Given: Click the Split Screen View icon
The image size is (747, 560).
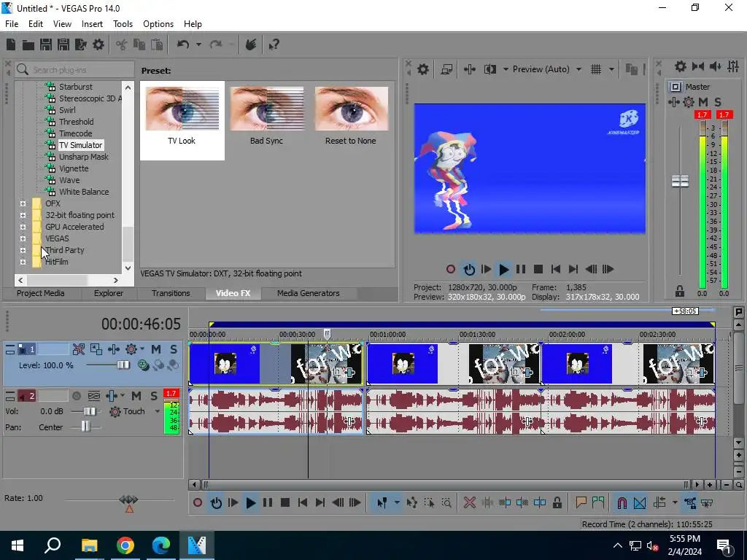Looking at the screenshot, I should click(x=490, y=69).
